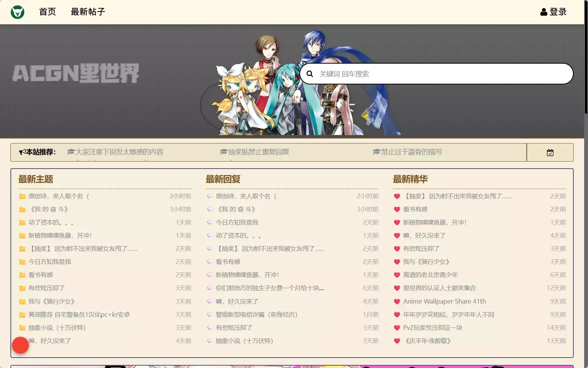This screenshot has width=588, height=368.
Task: Open notice 抽奖贴禁止重复回复
Action: point(259,152)
